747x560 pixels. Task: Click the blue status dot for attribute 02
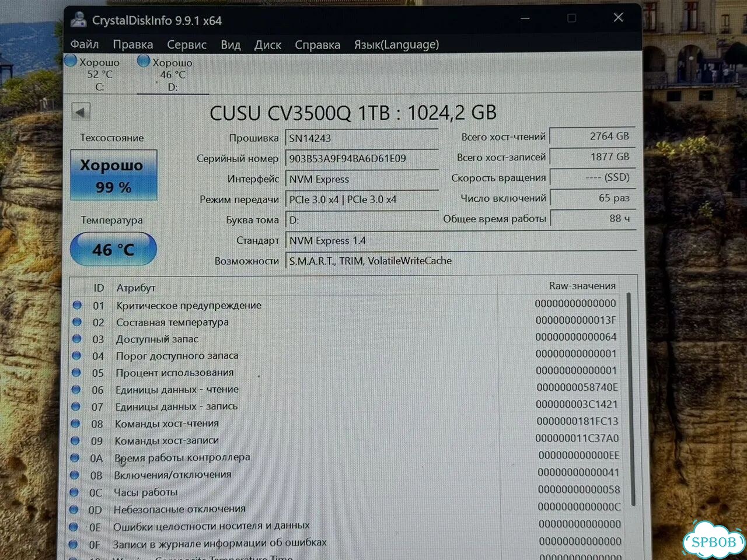[x=76, y=321]
